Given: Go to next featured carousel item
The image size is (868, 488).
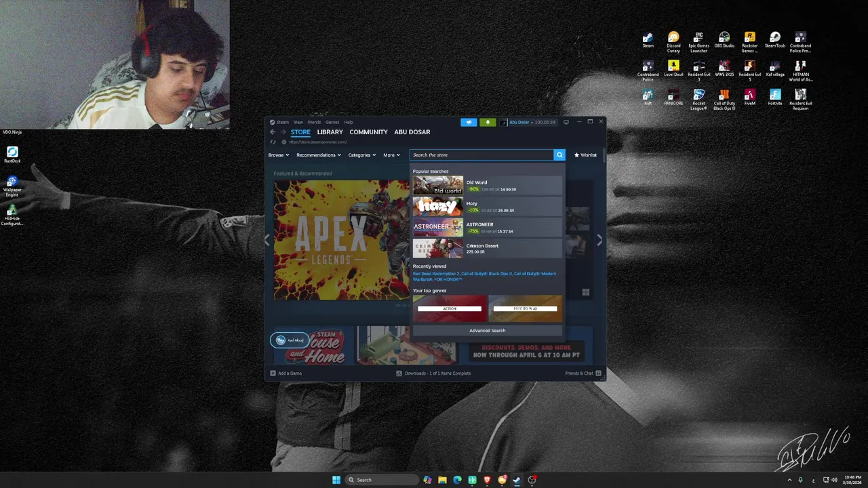Looking at the screenshot, I should (599, 240).
